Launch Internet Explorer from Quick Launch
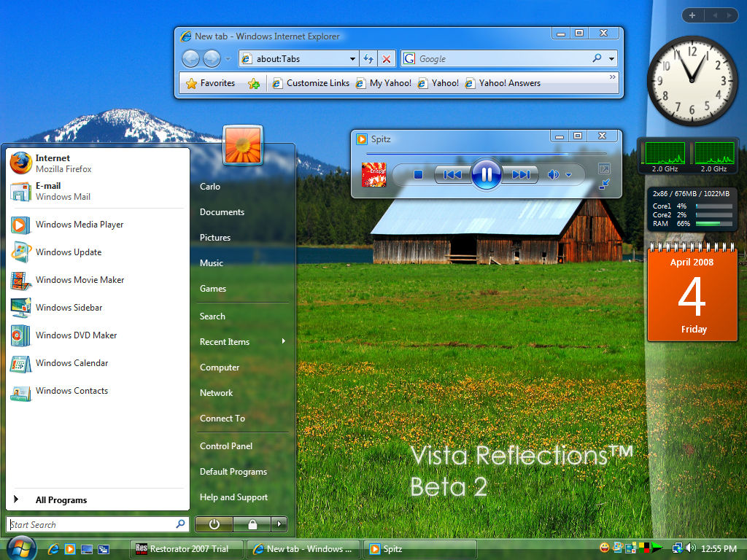 pyautogui.click(x=53, y=548)
